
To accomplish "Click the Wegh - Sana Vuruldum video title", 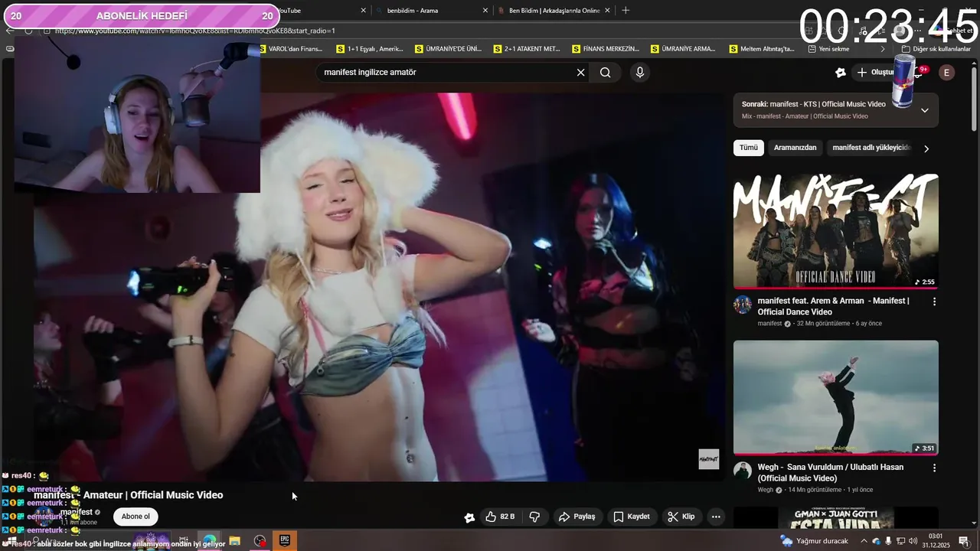I will (831, 472).
